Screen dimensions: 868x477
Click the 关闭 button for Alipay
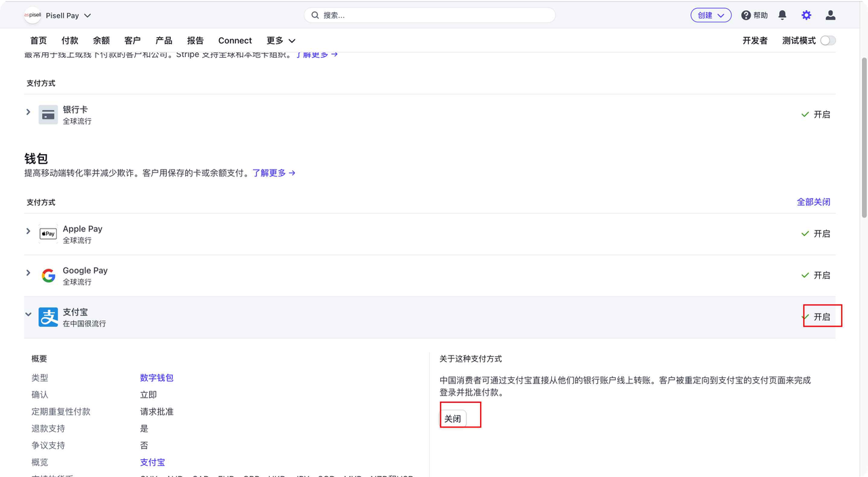tap(453, 419)
